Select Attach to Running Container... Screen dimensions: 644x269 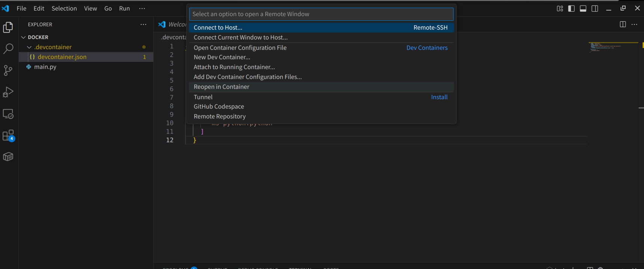pyautogui.click(x=321, y=67)
